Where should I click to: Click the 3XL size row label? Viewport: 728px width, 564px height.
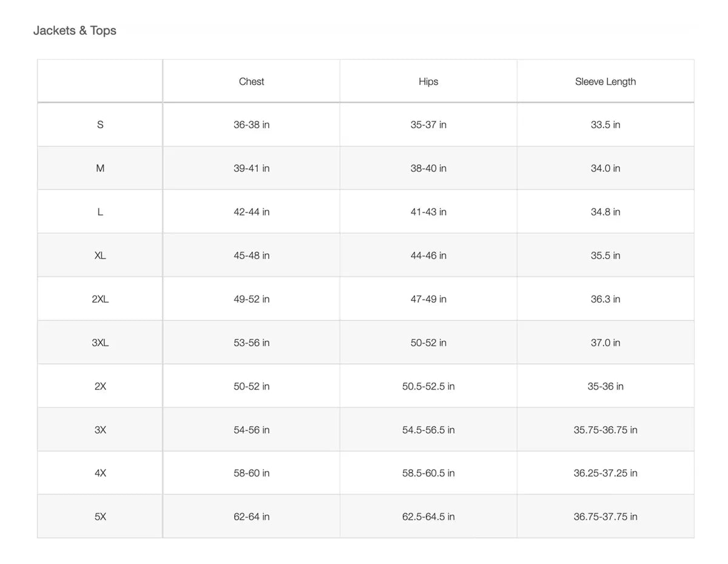click(100, 343)
